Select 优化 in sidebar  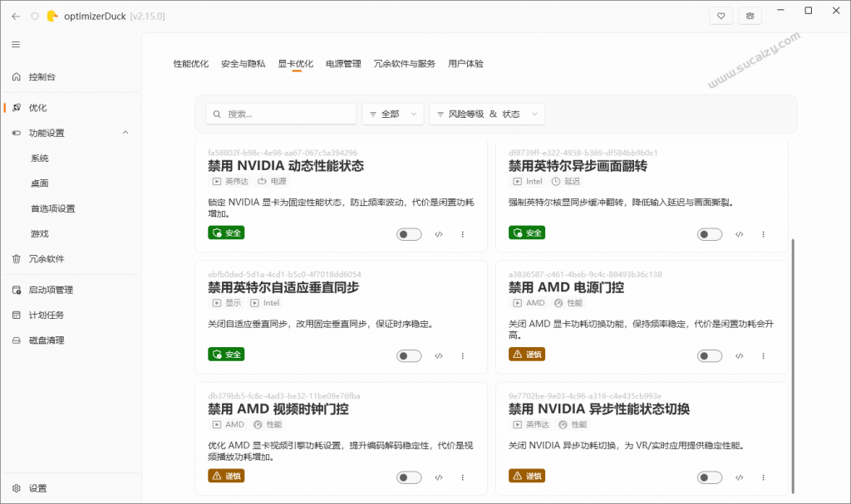click(70, 107)
